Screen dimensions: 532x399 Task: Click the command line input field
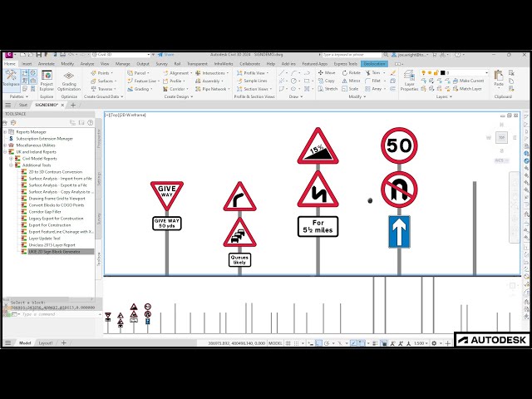coord(61,314)
